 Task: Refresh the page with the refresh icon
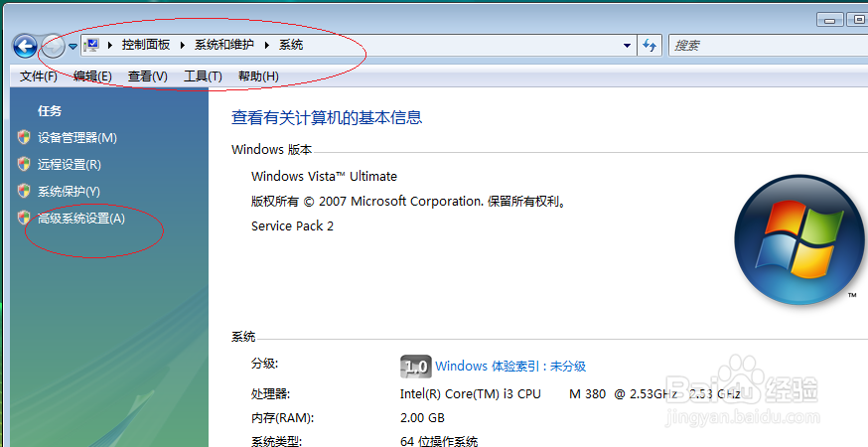[x=650, y=46]
